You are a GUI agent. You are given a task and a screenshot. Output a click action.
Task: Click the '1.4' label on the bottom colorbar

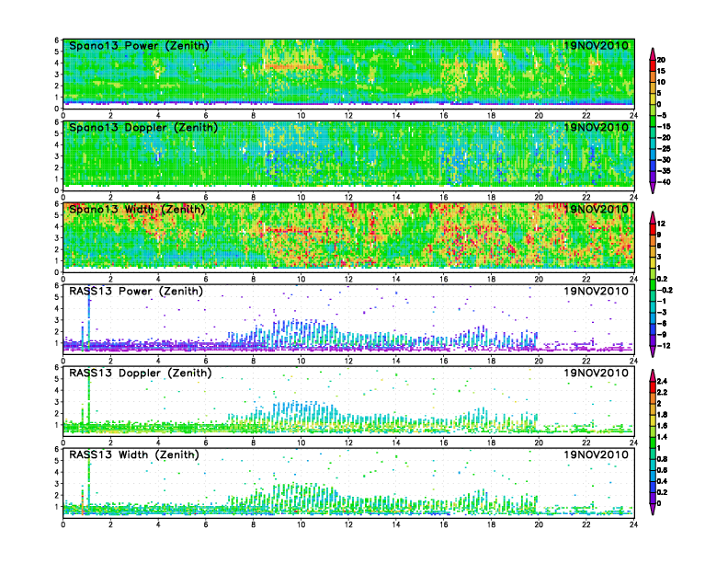point(662,437)
